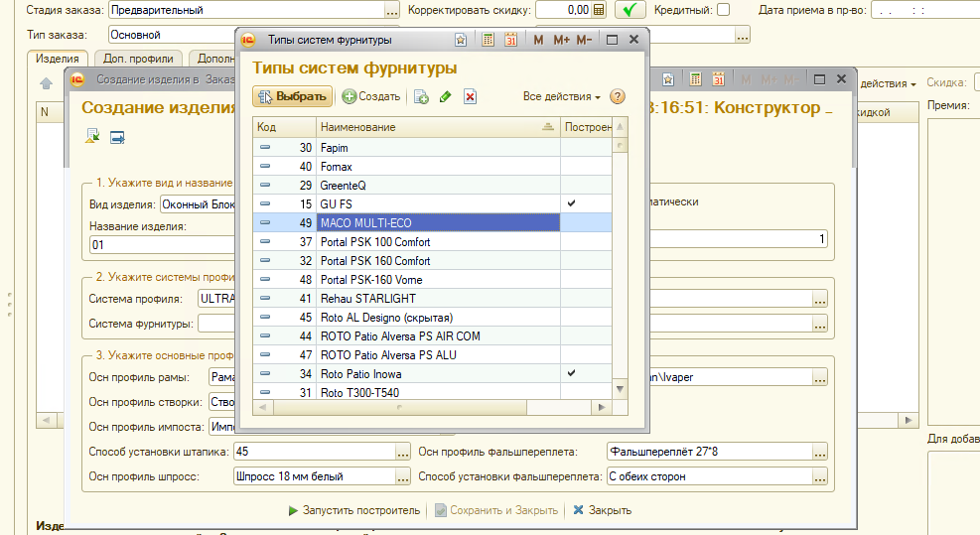980x535 pixels.
Task: Select the Portal PSK 100 Comfort row
Action: point(433,241)
